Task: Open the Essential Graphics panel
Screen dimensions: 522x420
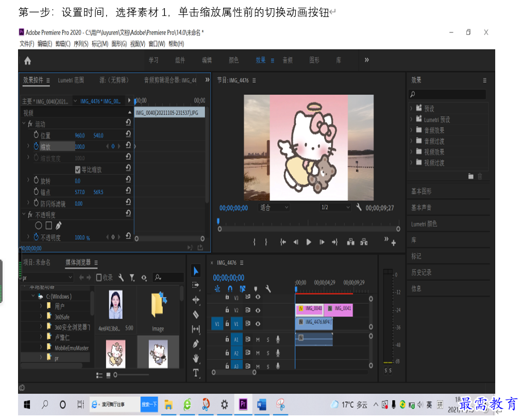Action: [x=421, y=191]
